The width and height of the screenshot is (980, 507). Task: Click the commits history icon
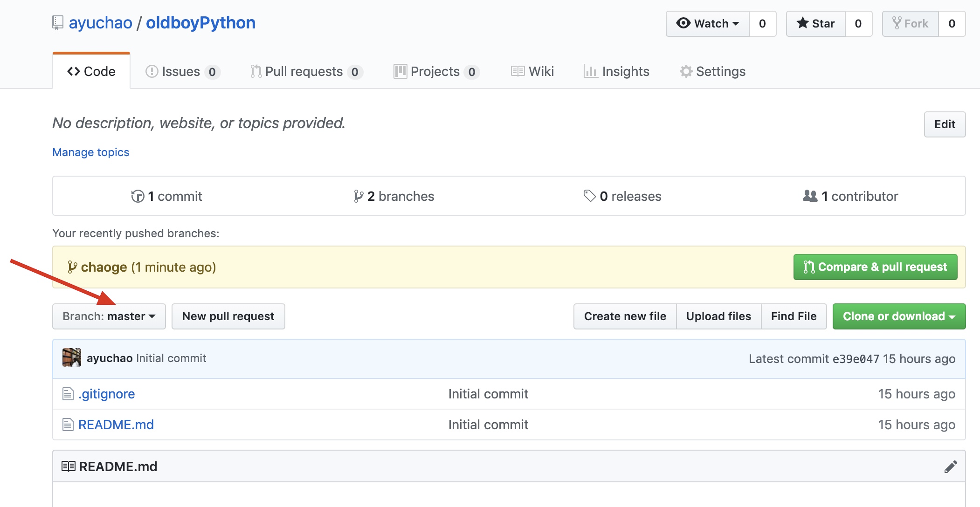pos(138,196)
